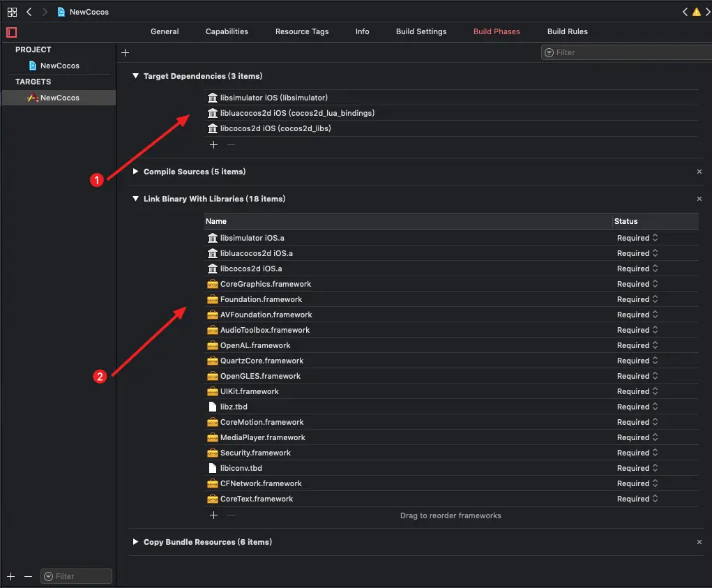Open the Capabilities tab
The height and width of the screenshot is (588, 712).
pyautogui.click(x=227, y=31)
